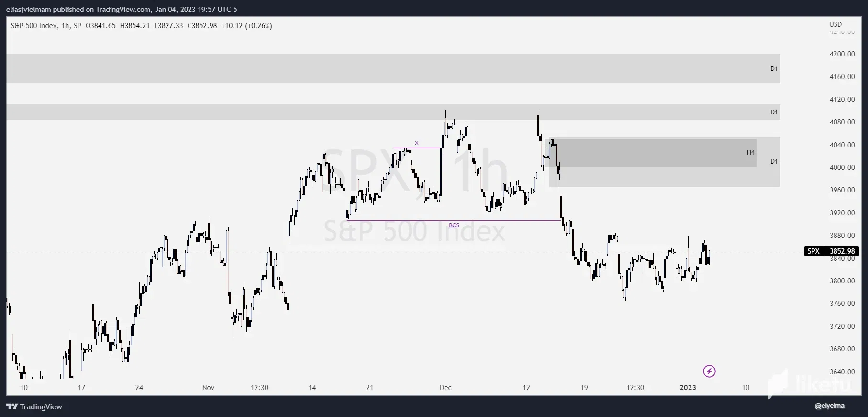
Task: Click the Dec date axis label
Action: tap(445, 388)
